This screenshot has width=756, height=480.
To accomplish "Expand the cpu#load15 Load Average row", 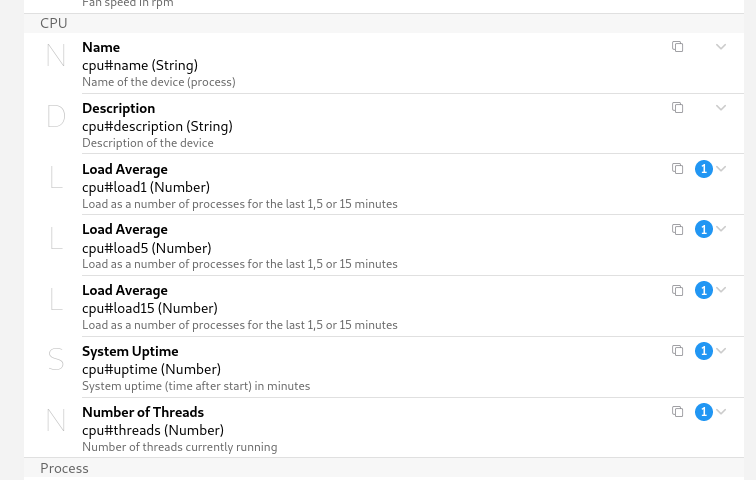I will pos(721,291).
